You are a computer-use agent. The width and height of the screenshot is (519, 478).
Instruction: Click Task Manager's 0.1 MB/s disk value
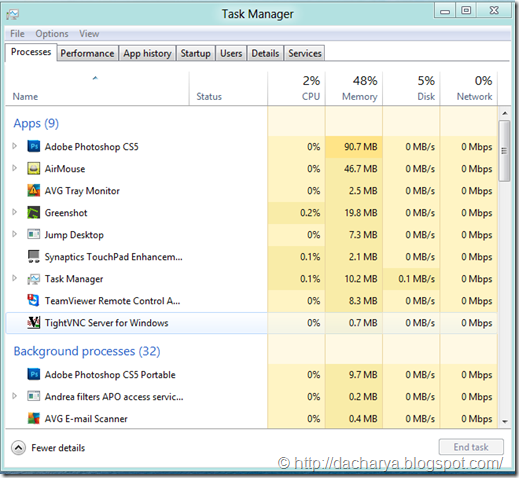[417, 279]
